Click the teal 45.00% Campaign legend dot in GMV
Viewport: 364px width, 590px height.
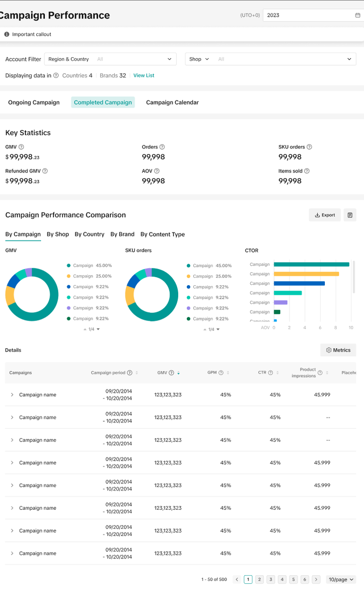point(69,266)
